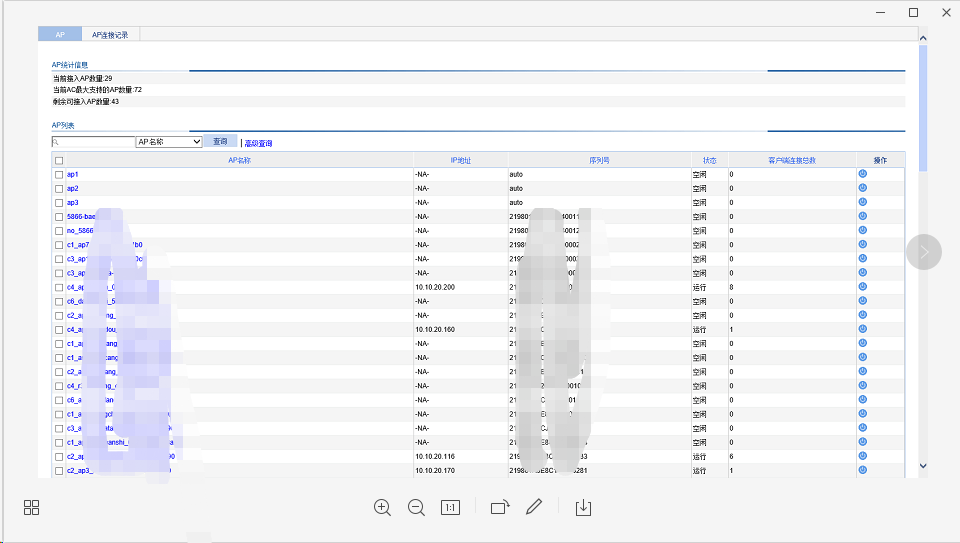Rotate the image with the rotate icon
This screenshot has height=543, width=960.
point(500,507)
